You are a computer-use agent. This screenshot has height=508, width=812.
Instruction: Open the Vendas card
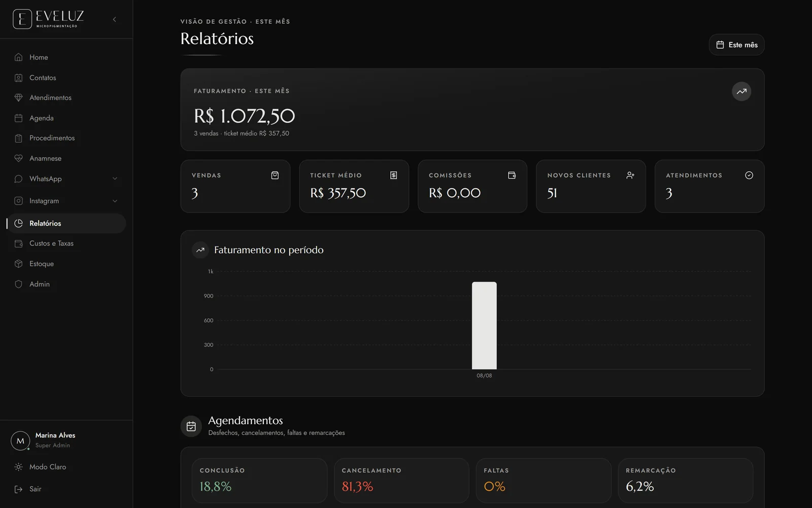235,186
